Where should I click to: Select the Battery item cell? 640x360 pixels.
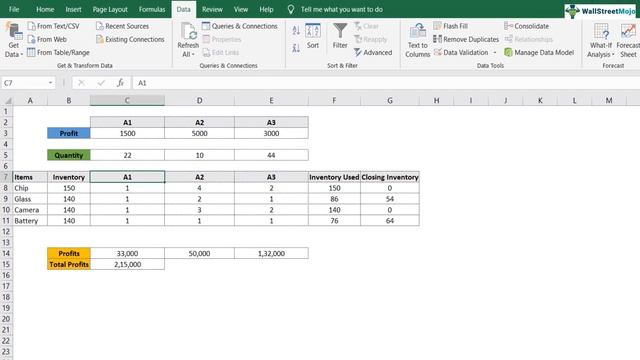[30, 221]
